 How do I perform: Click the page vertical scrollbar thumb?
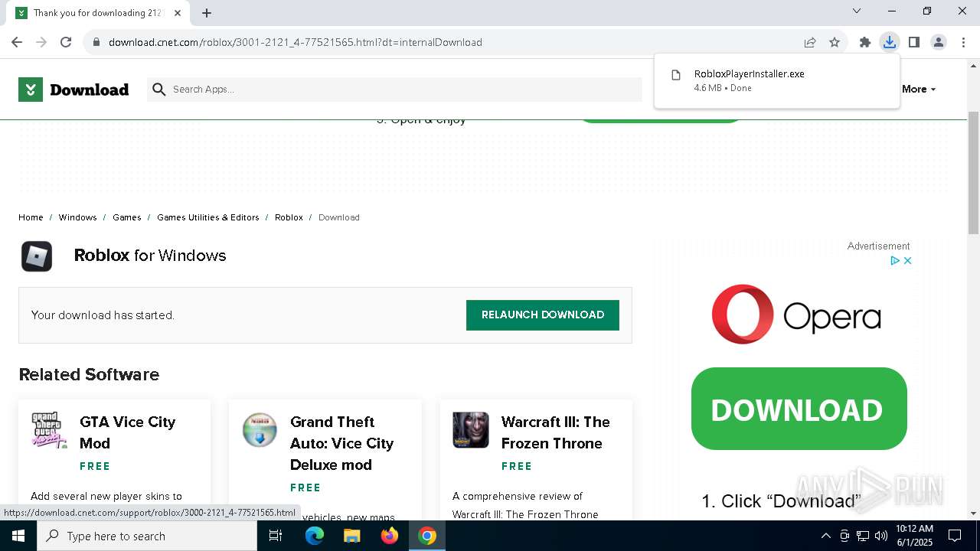[973, 173]
